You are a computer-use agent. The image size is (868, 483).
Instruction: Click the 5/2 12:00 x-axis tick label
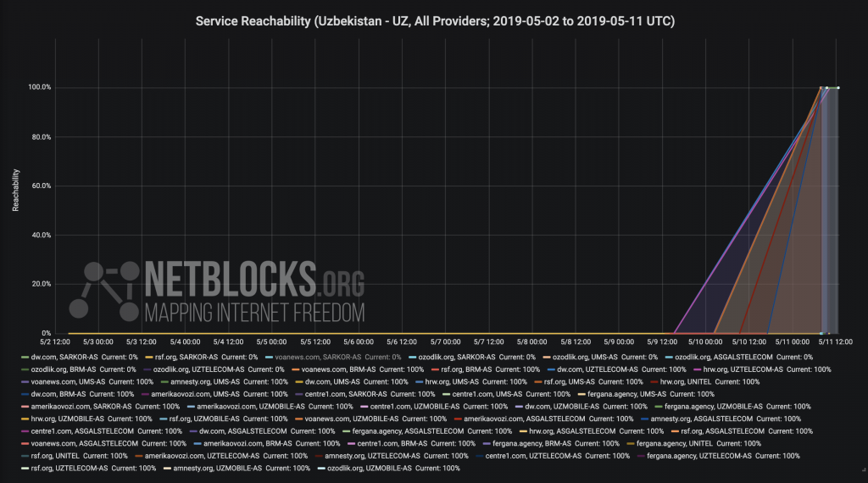55,342
